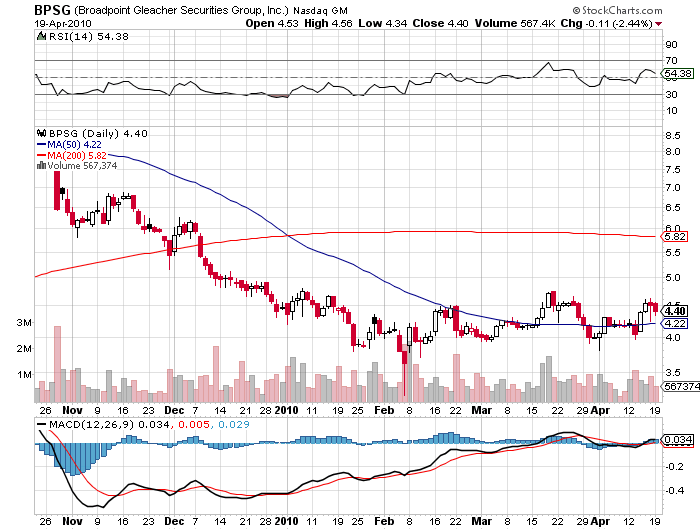The height and width of the screenshot is (530, 700).
Task: Click the RSI mountain indicator icon
Action: click(41, 36)
